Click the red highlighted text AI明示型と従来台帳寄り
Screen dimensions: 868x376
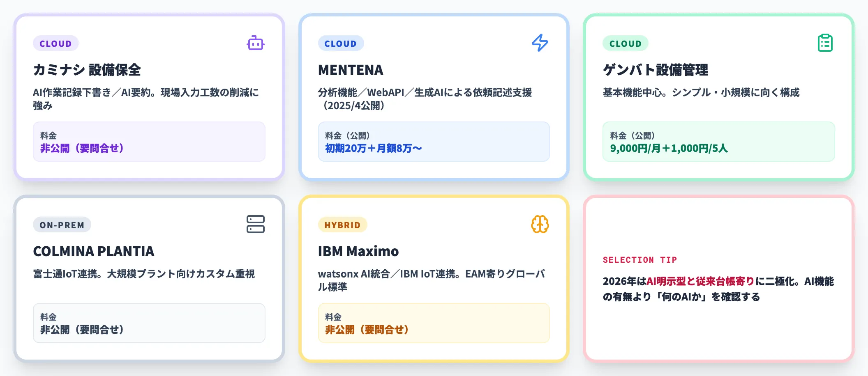coord(700,281)
